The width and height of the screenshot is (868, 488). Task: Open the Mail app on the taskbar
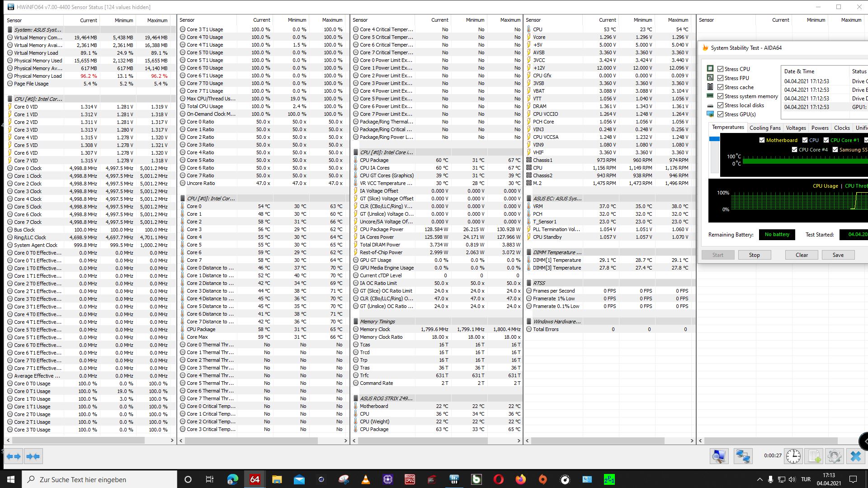coord(299,479)
